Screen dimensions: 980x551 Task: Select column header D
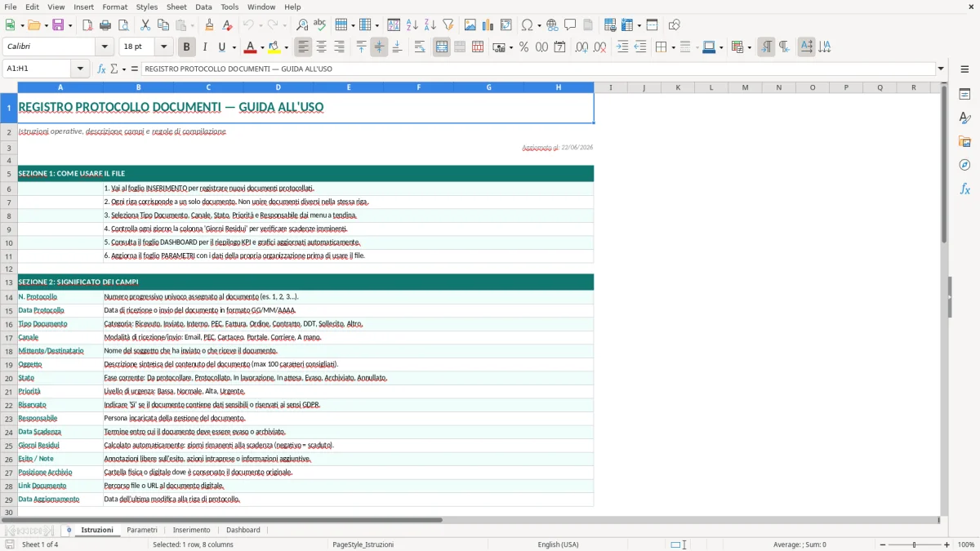click(x=278, y=87)
